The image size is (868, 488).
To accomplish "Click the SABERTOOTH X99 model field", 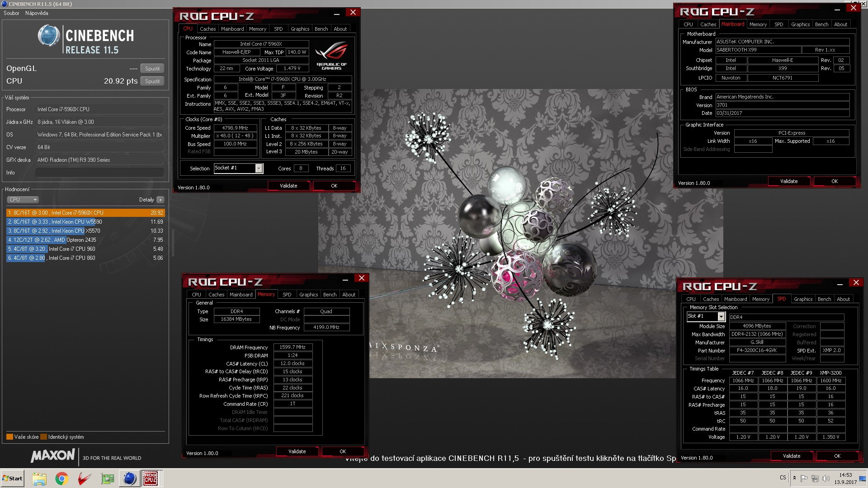I will point(758,50).
